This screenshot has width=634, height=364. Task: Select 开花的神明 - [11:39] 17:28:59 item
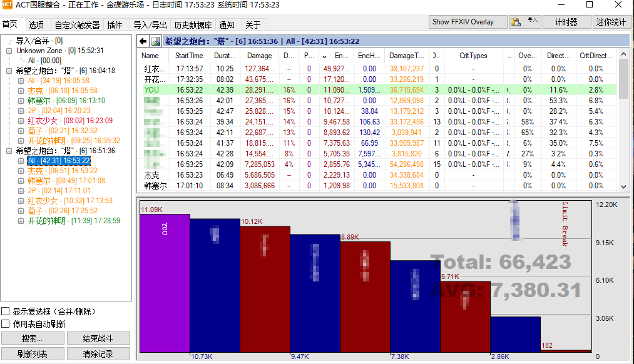pyautogui.click(x=74, y=221)
